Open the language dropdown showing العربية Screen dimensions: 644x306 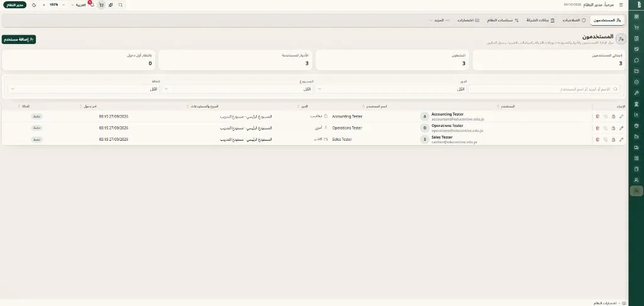[78, 5]
